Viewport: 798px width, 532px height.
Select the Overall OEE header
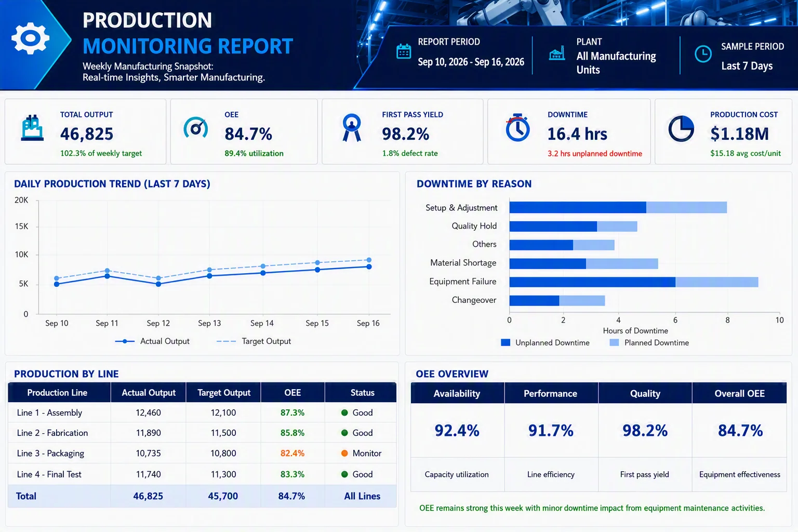click(x=740, y=393)
